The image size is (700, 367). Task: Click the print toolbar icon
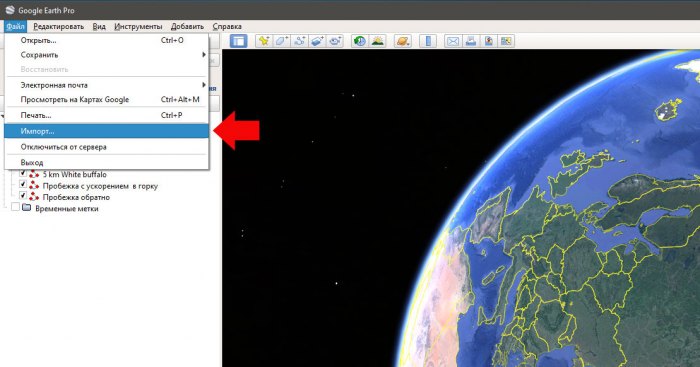pos(471,41)
